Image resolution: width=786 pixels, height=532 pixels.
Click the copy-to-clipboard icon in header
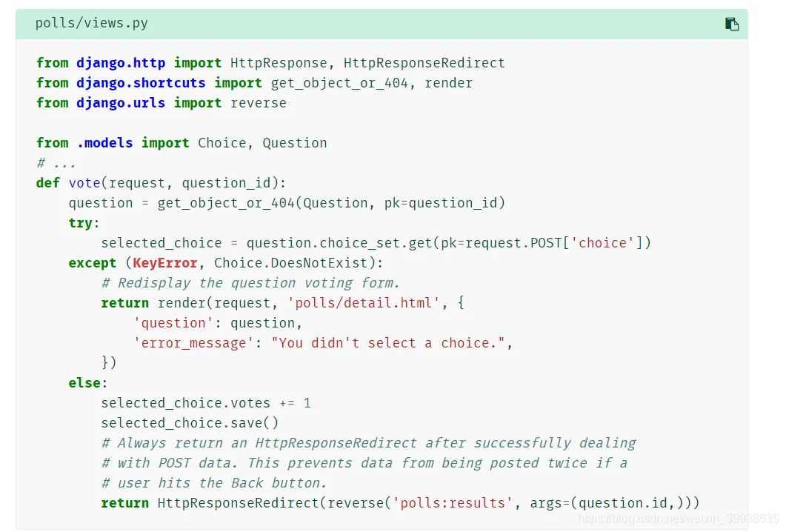tap(731, 24)
